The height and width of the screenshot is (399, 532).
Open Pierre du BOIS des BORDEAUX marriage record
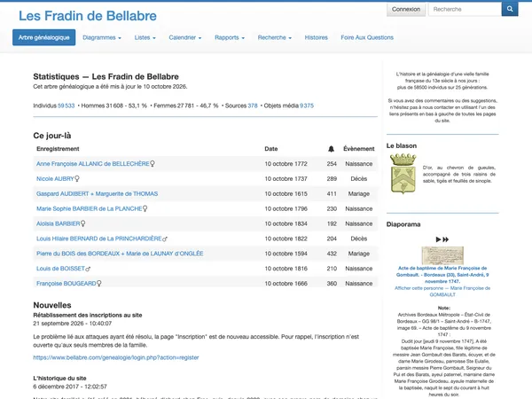pos(120,254)
